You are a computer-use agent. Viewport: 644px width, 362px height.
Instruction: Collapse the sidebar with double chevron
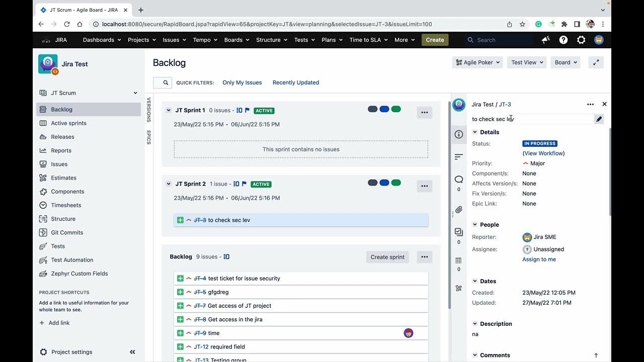(132, 352)
